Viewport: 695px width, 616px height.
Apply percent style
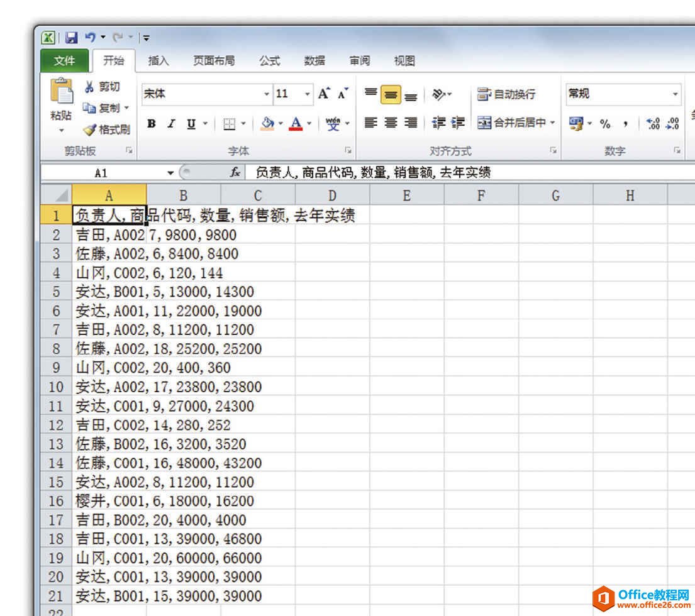click(605, 124)
